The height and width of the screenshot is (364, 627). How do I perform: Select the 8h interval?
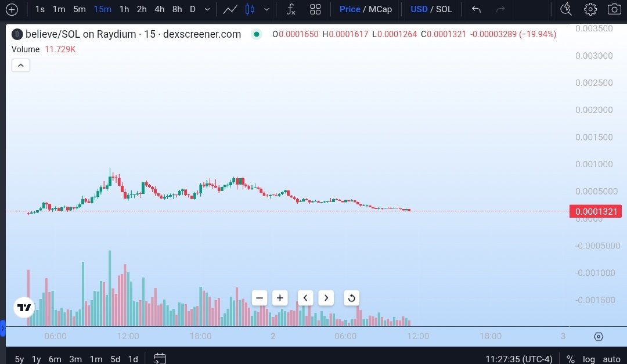click(x=176, y=9)
